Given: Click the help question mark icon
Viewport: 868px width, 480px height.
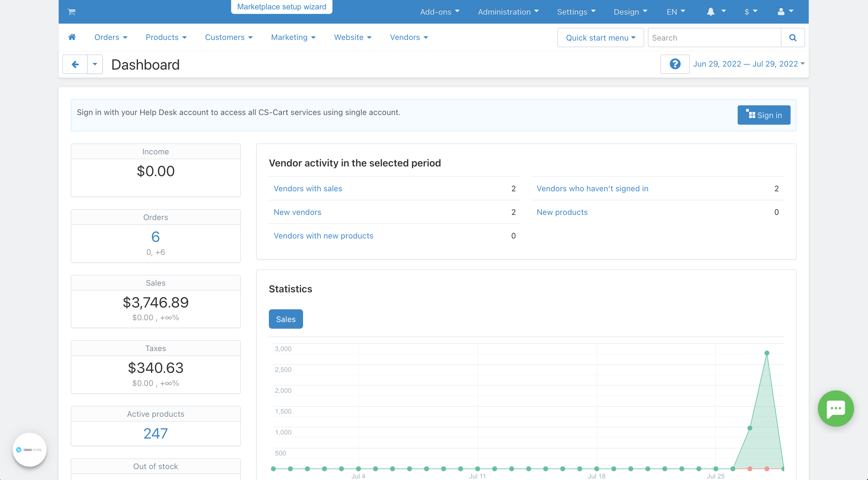Looking at the screenshot, I should coord(674,64).
